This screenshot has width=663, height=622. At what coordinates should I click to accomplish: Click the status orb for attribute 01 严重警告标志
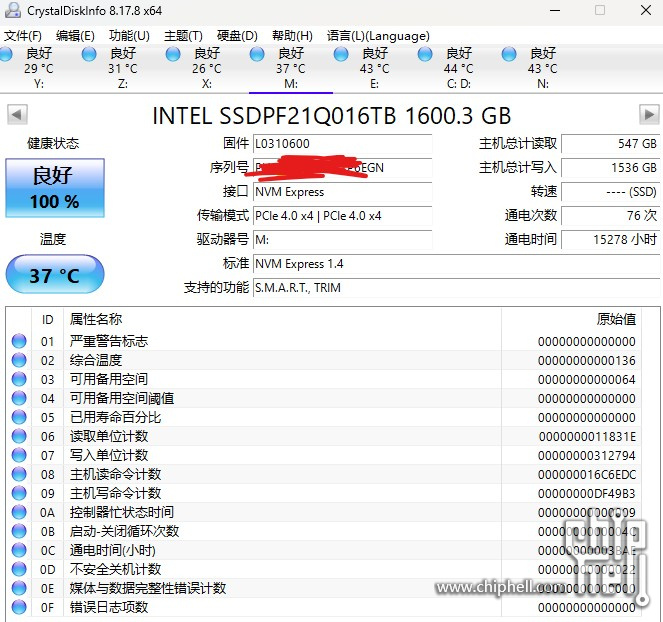[x=19, y=341]
